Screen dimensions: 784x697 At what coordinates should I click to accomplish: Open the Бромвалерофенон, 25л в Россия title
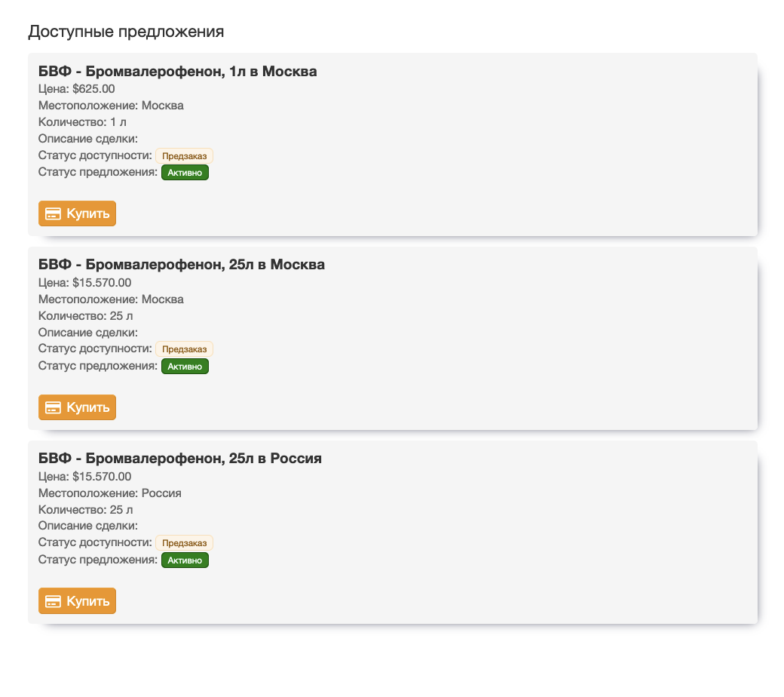coord(179,459)
